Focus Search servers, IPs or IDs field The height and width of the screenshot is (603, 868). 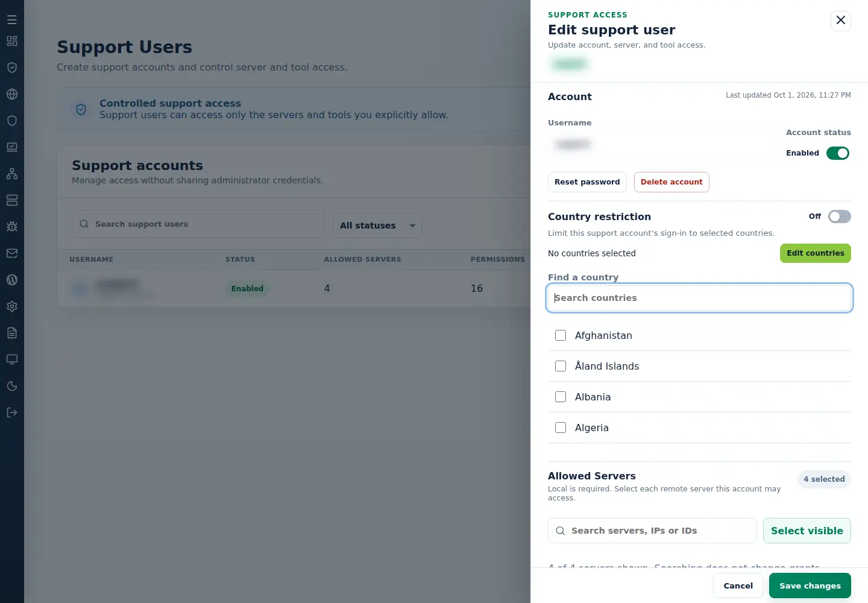[x=652, y=531]
